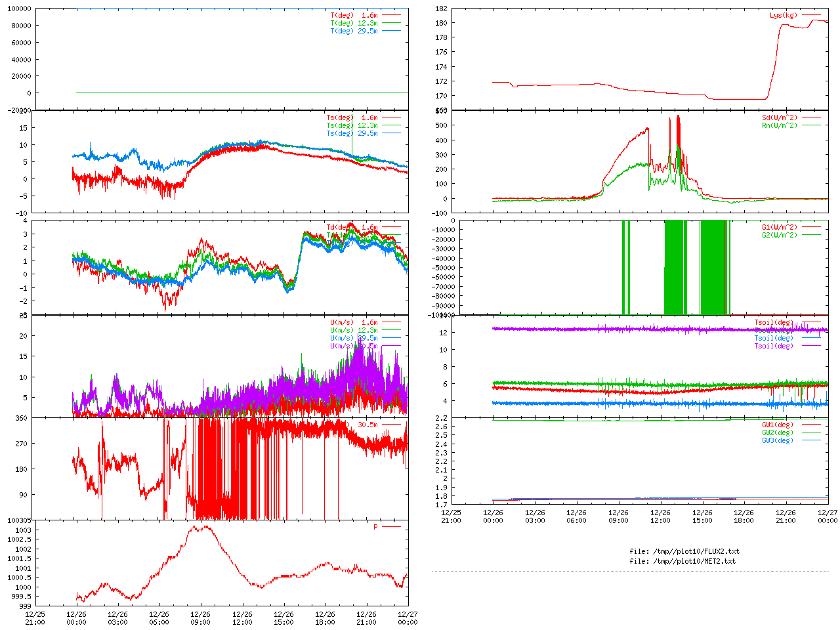
Task: Click the '1003' pressure axis label
Action: point(24,530)
